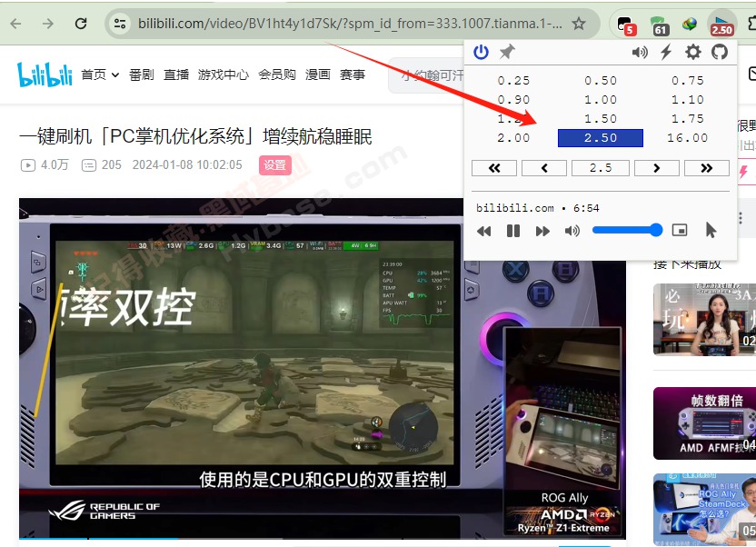Toggle the speed controller power button
The image size is (756, 547).
tap(481, 52)
